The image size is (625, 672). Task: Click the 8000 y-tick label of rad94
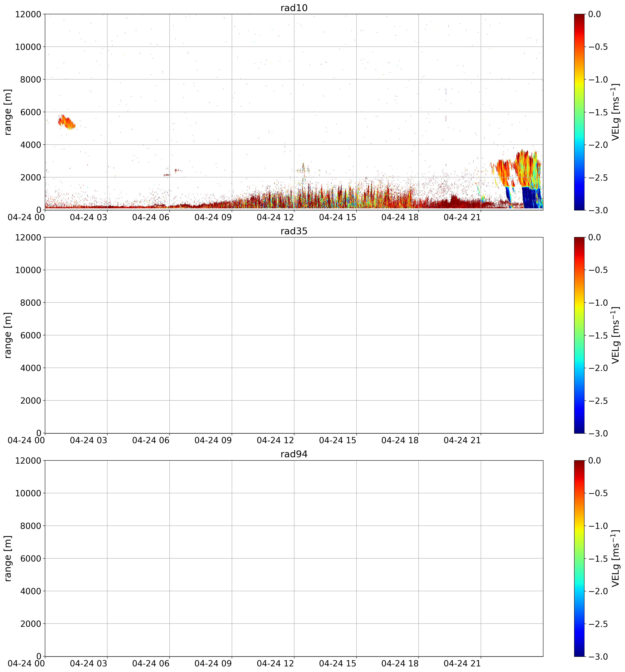click(x=30, y=526)
